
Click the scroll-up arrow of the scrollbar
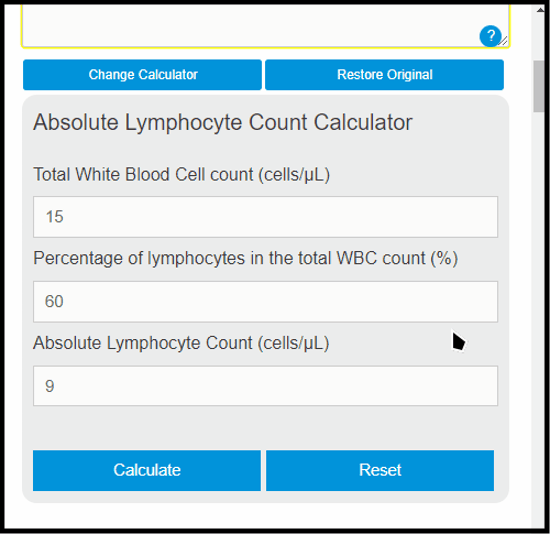pyautogui.click(x=540, y=10)
